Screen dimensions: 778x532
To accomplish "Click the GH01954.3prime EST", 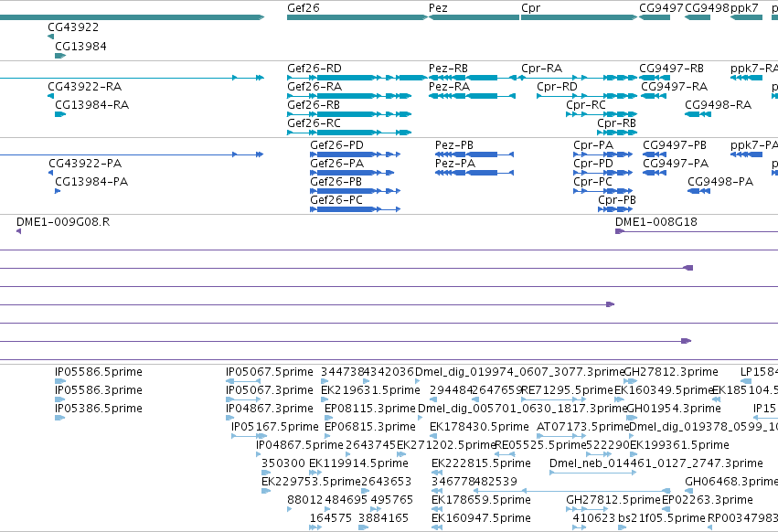I will tap(632, 418).
